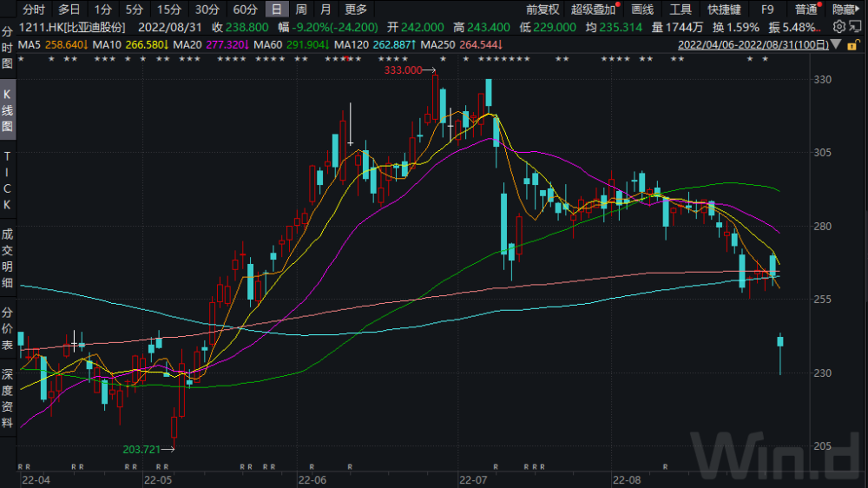This screenshot has width=868, height=488.
Task: Expand the date range dropdown triangle
Action: [x=835, y=43]
